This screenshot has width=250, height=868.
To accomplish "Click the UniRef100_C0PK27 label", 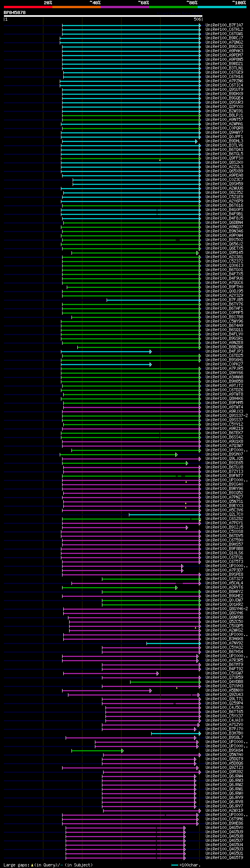I will [224, 364].
